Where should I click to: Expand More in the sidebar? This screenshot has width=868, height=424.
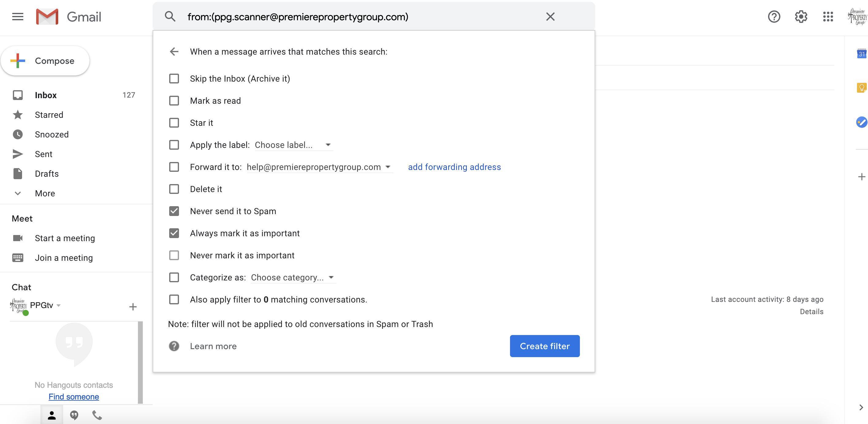click(x=45, y=193)
